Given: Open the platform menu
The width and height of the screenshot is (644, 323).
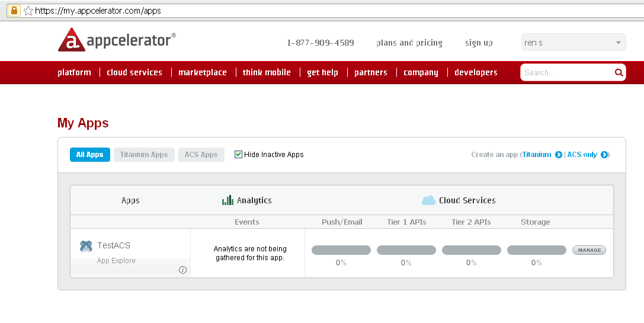Looking at the screenshot, I should [x=74, y=72].
